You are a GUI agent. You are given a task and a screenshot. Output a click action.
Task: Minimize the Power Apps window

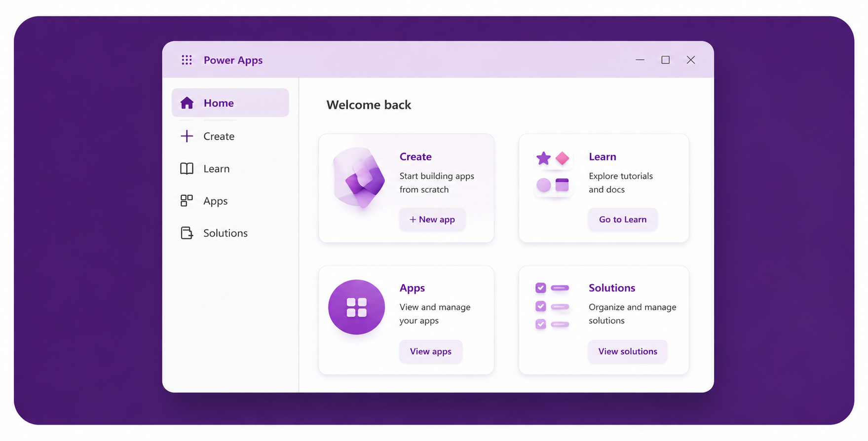(640, 60)
